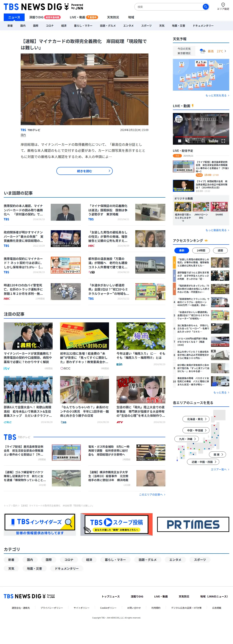Click the 経済 category pill at bottom
The width and height of the screenshot is (233, 644).
point(89,560)
